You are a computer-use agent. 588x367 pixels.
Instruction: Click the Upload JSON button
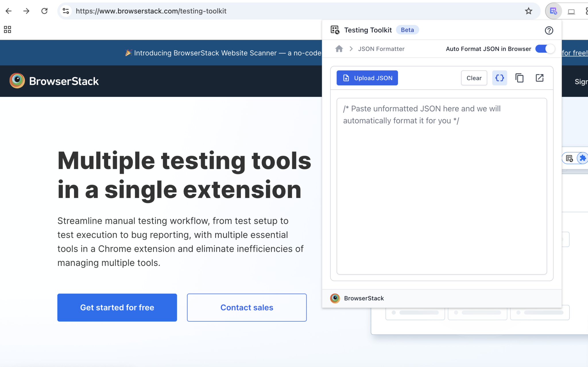pyautogui.click(x=367, y=78)
